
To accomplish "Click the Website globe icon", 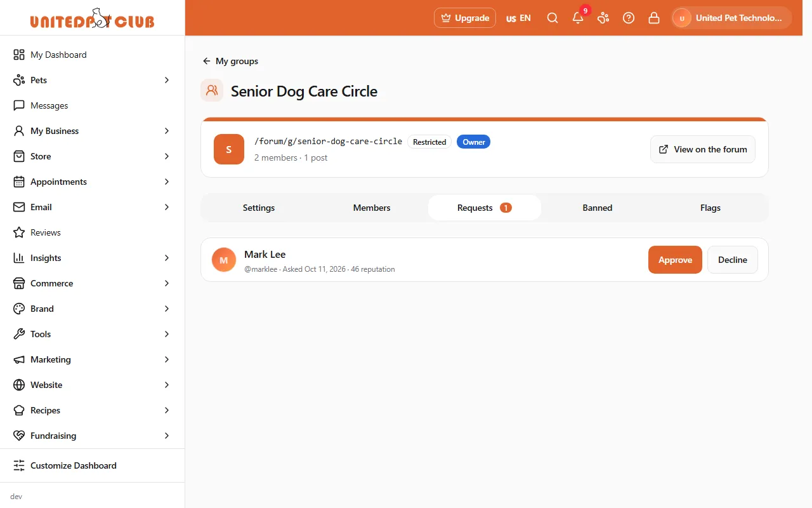I will click(x=19, y=385).
